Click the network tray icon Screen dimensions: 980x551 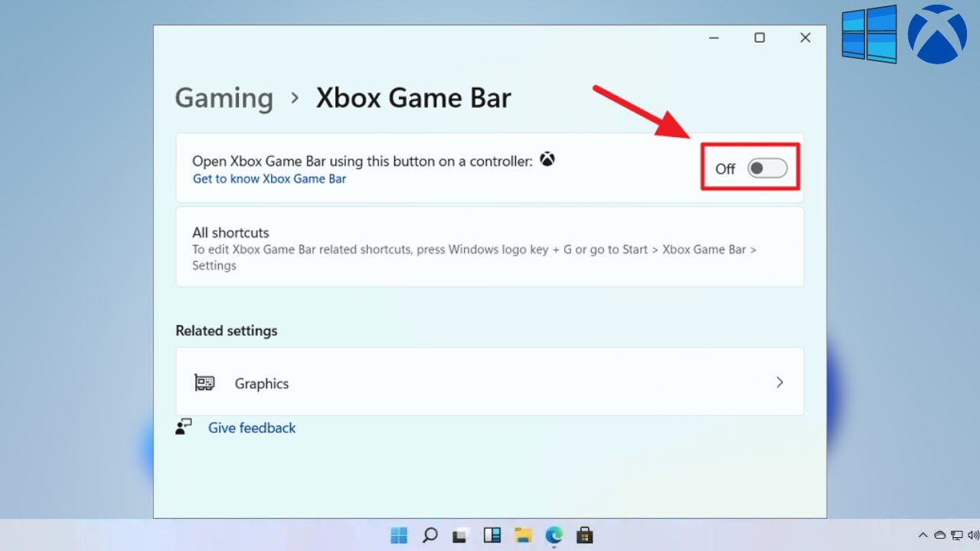pyautogui.click(x=957, y=535)
